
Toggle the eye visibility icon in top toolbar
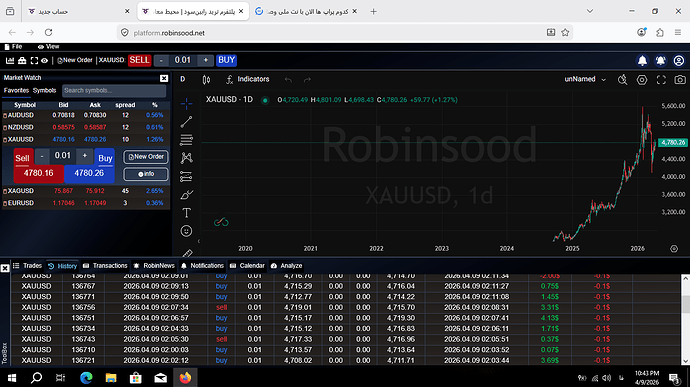point(44,60)
